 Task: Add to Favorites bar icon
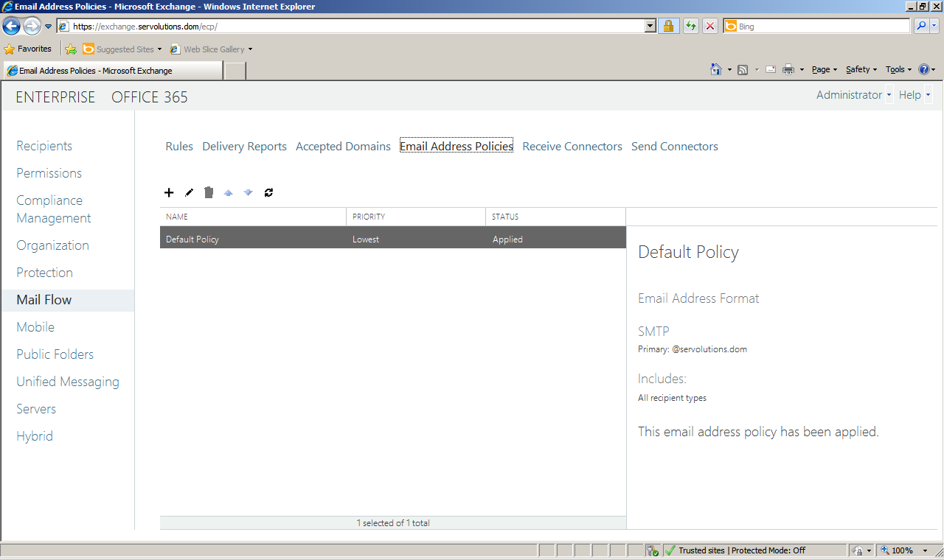(x=71, y=49)
